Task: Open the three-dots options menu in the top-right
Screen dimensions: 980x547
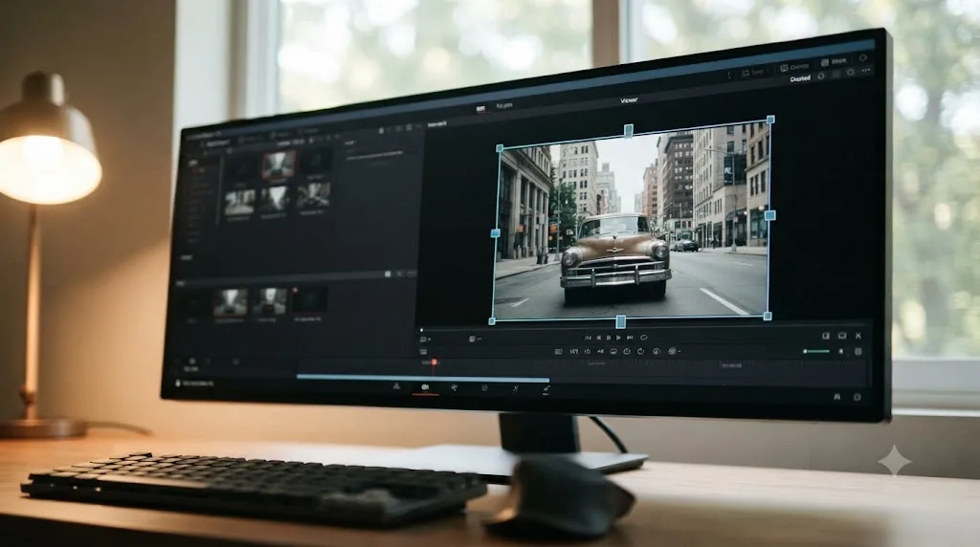Action: pyautogui.click(x=865, y=71)
